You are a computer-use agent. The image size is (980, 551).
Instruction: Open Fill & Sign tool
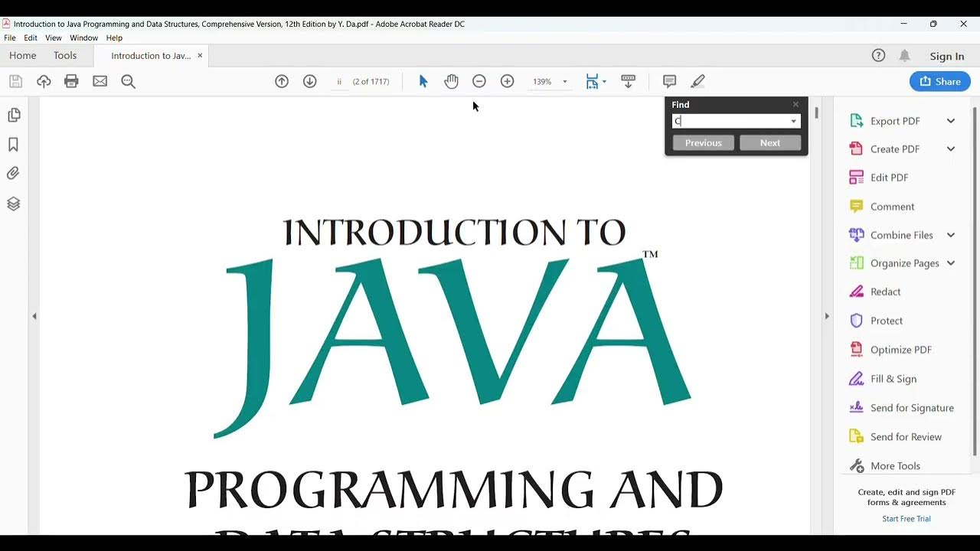point(883,379)
